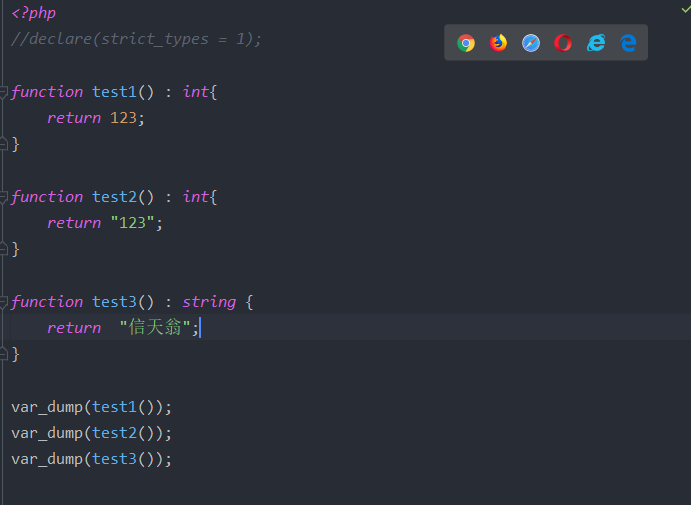Screen dimensions: 691x505
Task: Collapse the test2 function fold marker
Action: coord(3,197)
